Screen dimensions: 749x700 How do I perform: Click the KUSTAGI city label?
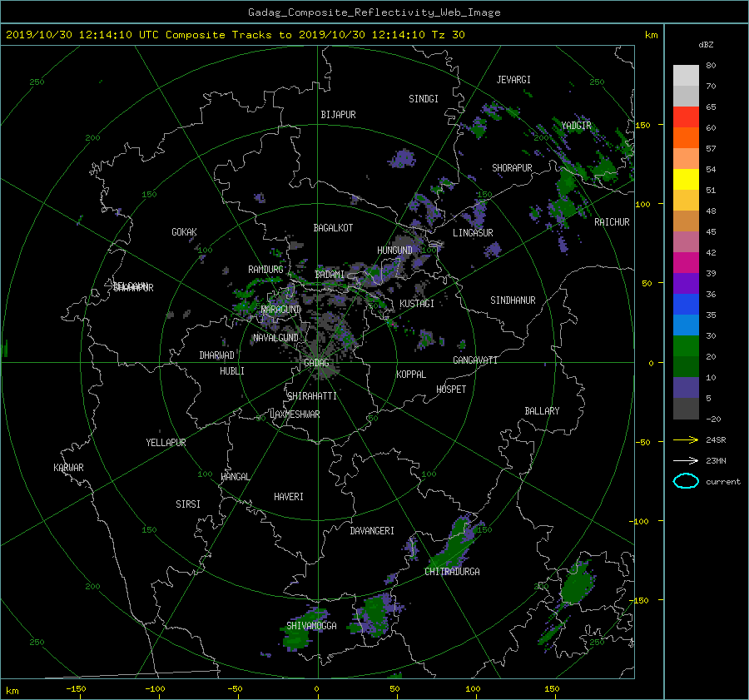[x=417, y=304]
